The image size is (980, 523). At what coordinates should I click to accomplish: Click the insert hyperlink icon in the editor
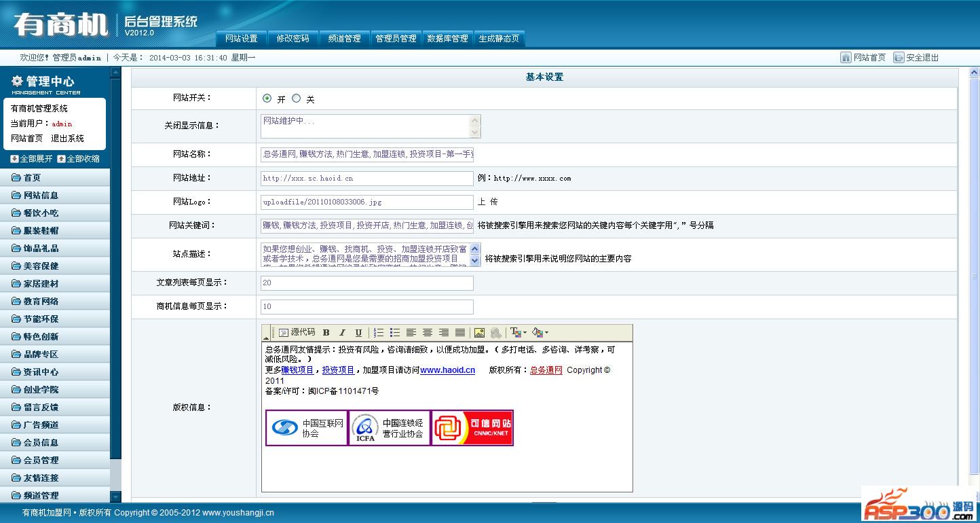pos(496,333)
